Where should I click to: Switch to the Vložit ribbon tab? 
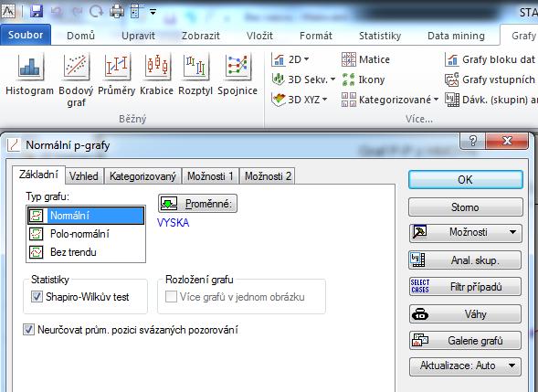coord(259,36)
